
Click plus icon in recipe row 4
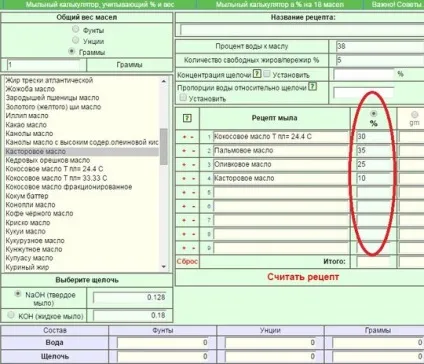(184, 179)
